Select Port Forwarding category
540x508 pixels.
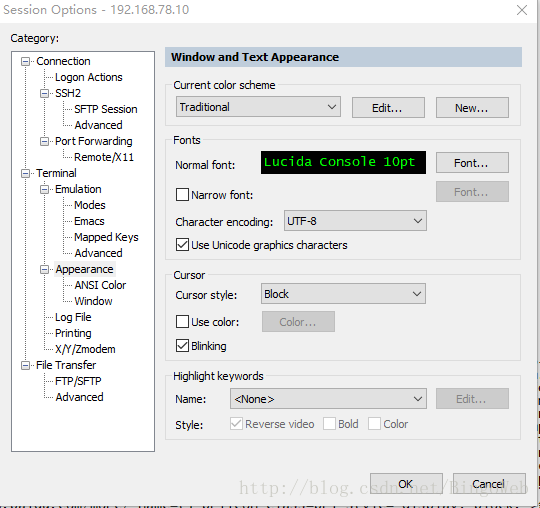(94, 141)
